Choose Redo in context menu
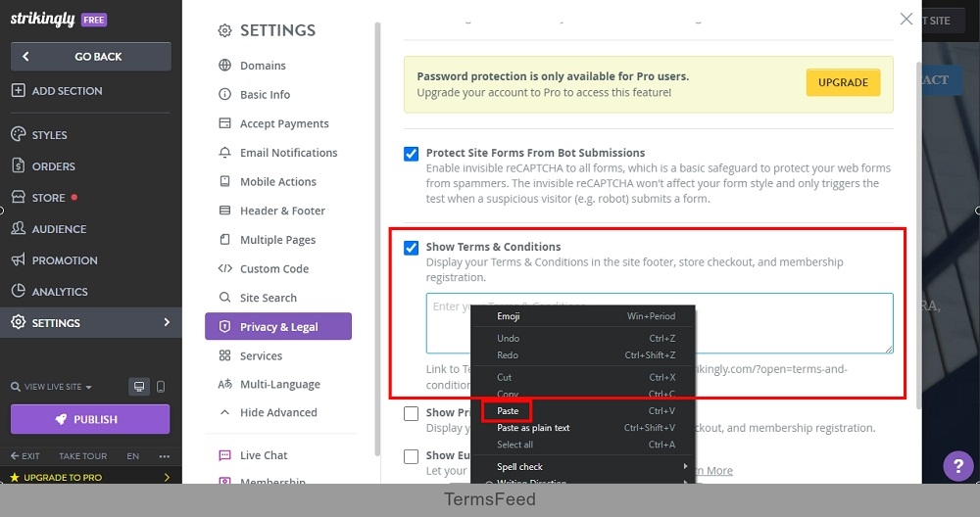 click(x=582, y=355)
